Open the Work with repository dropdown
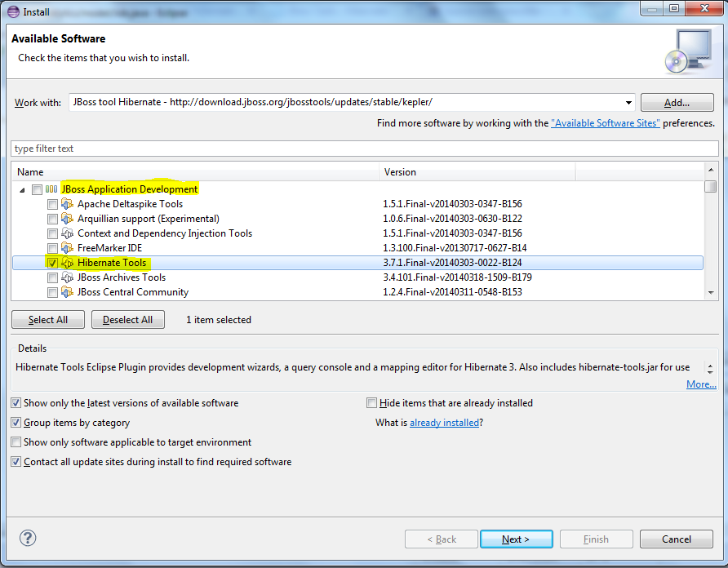This screenshot has height=568, width=728. point(628,103)
